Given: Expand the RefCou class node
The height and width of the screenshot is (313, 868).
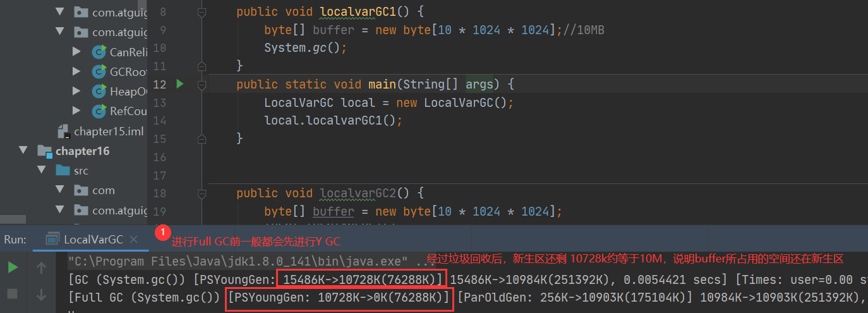Looking at the screenshot, I should point(77,111).
